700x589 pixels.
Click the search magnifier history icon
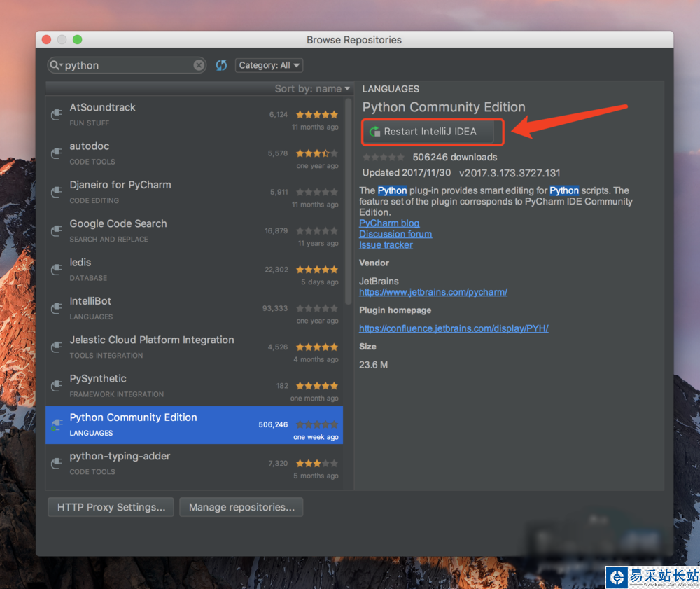pyautogui.click(x=56, y=65)
